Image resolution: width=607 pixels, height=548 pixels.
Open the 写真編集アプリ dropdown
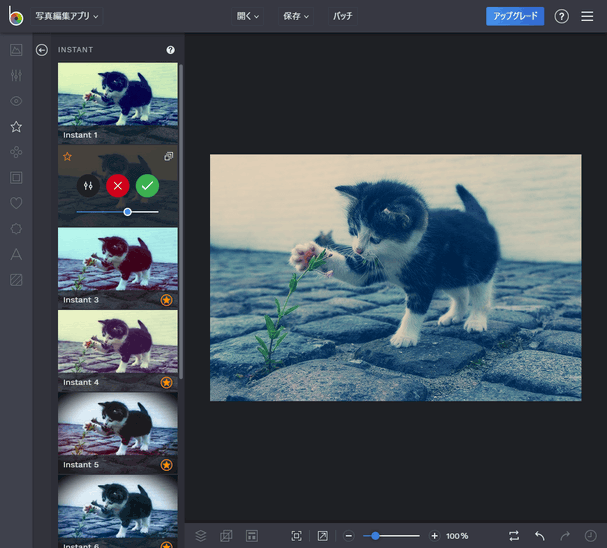tap(67, 16)
